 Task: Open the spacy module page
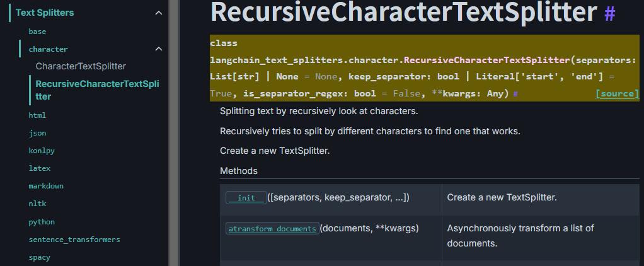click(x=40, y=257)
